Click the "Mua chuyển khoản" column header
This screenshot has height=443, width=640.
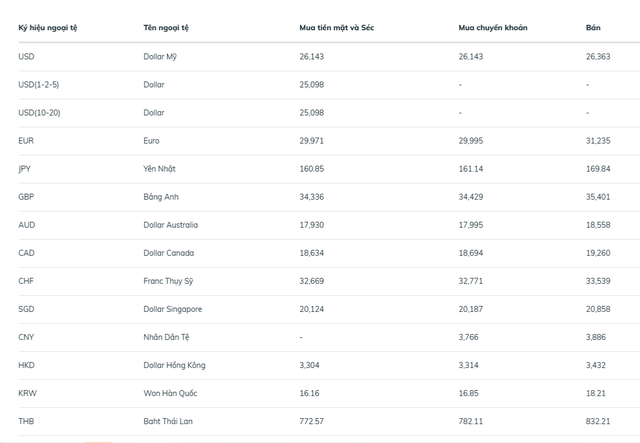point(493,27)
